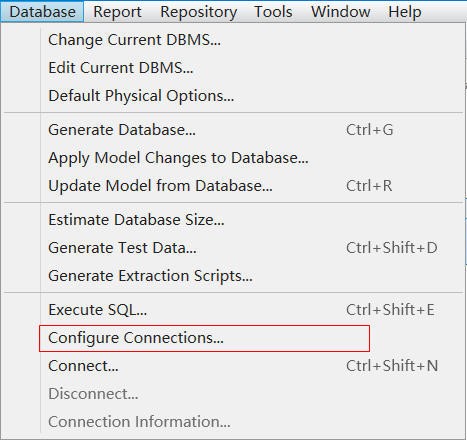Open the Repository menu

tap(199, 12)
